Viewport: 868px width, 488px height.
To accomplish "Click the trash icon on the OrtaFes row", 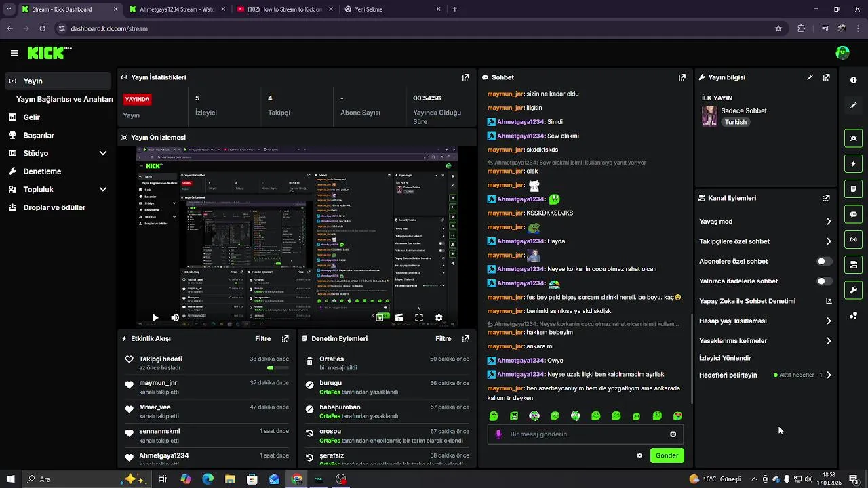I will (309, 363).
